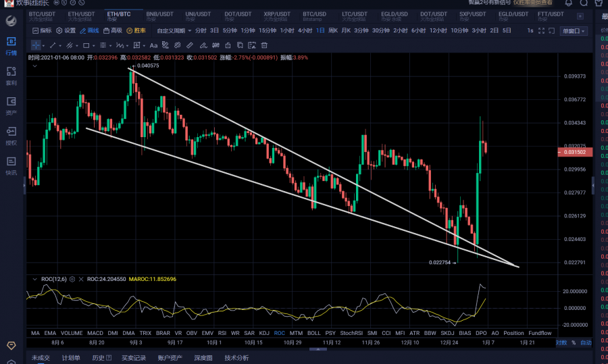Click the lock drawings icon

tap(228, 45)
